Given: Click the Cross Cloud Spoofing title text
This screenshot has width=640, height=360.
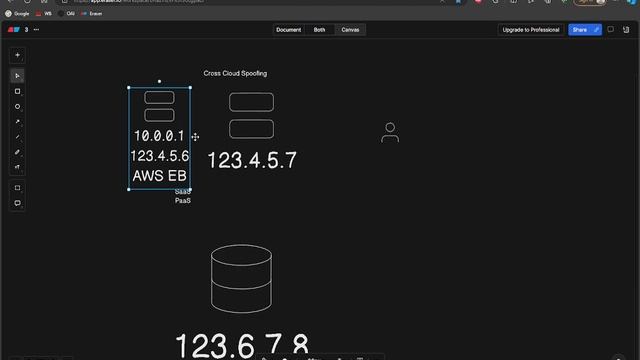Looking at the screenshot, I should click(x=235, y=73).
